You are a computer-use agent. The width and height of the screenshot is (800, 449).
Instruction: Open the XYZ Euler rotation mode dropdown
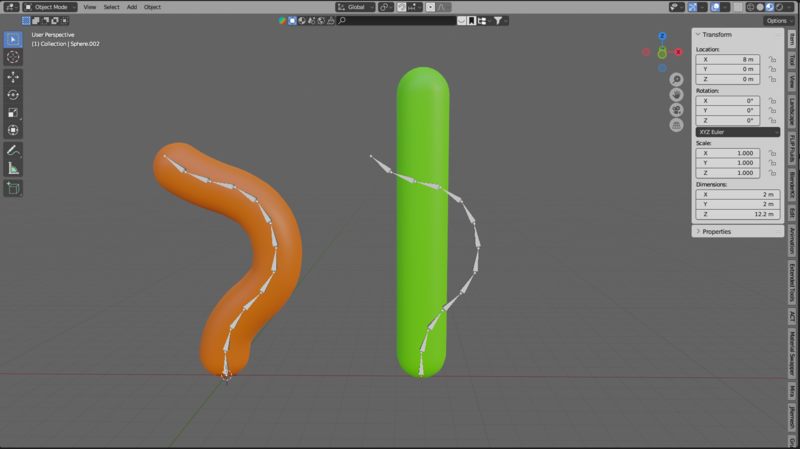pyautogui.click(x=737, y=132)
